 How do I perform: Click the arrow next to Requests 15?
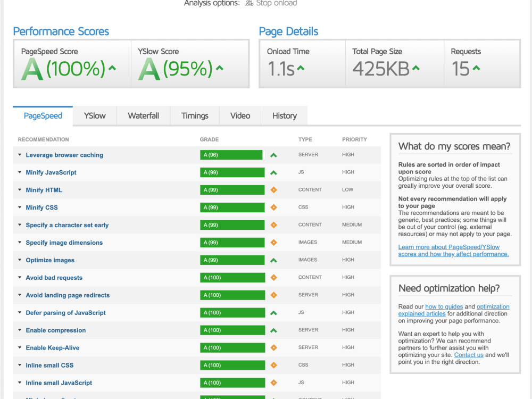click(476, 68)
